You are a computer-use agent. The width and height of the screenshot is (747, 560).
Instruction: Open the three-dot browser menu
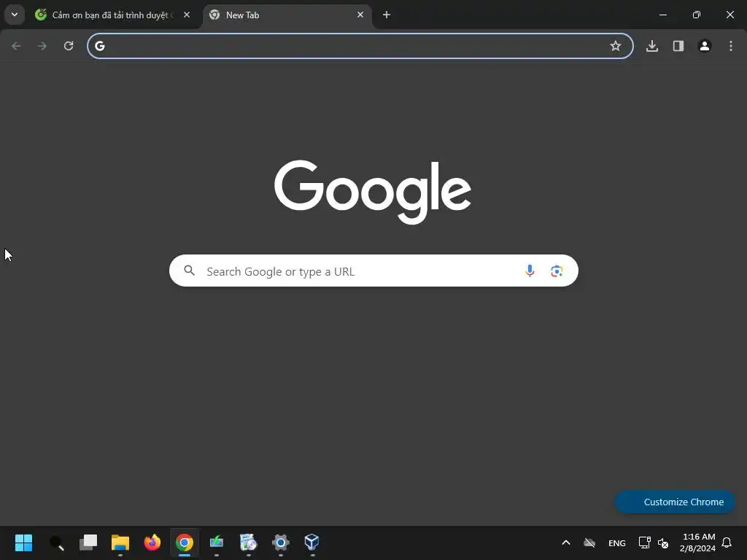click(x=731, y=46)
